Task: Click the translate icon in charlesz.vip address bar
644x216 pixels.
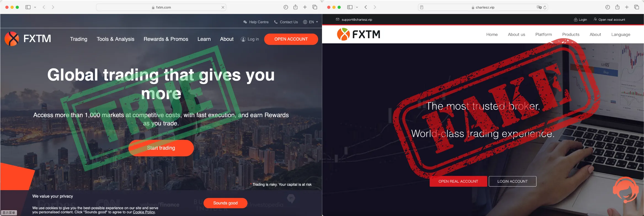Action: click(539, 7)
